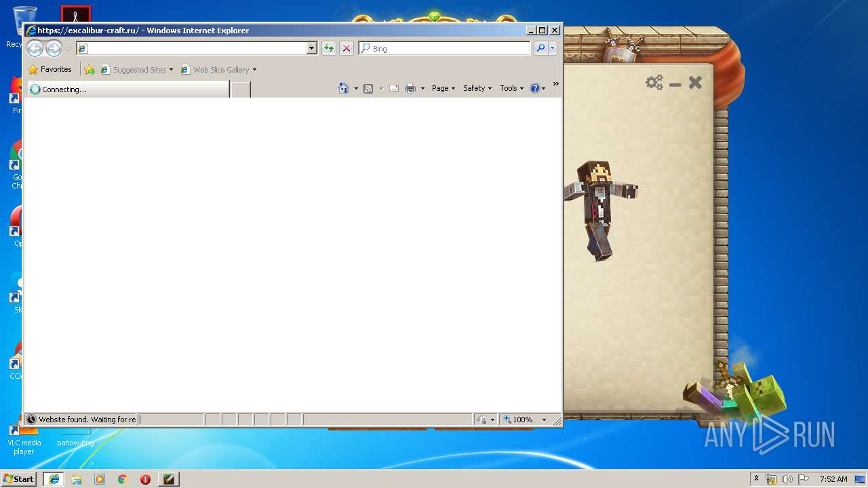Screen dimensions: 868x488
Task: Click the security zone lock icon in status bar
Action: (x=481, y=420)
